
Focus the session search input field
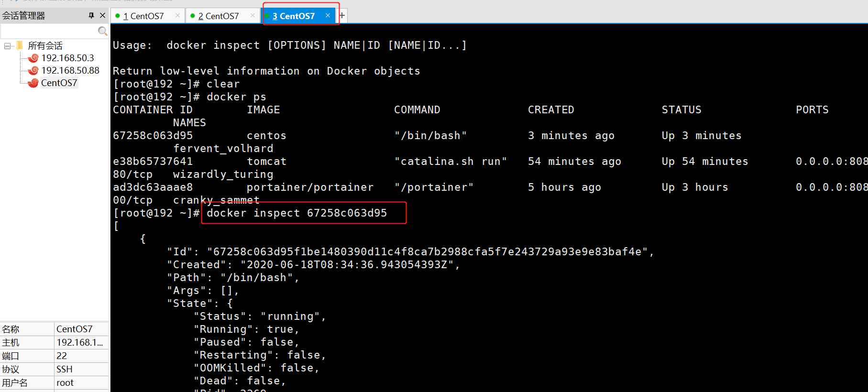(49, 31)
